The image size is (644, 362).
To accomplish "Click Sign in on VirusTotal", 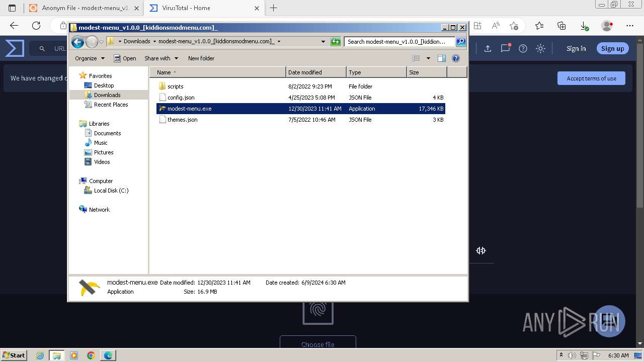I will (576, 49).
